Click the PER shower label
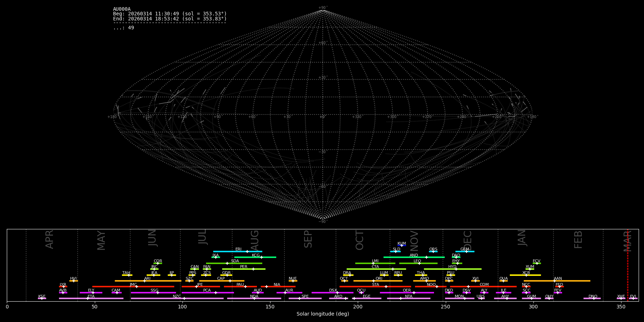 click(x=244, y=267)
